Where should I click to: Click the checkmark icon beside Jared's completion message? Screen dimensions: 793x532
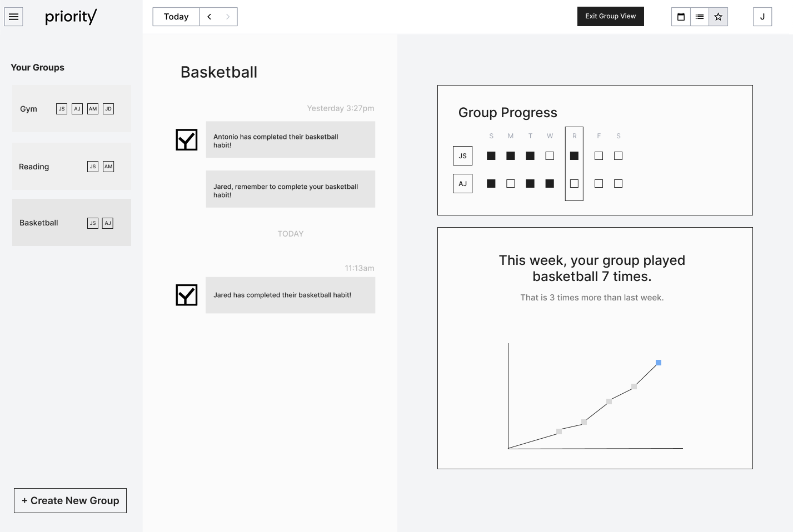coord(187,295)
